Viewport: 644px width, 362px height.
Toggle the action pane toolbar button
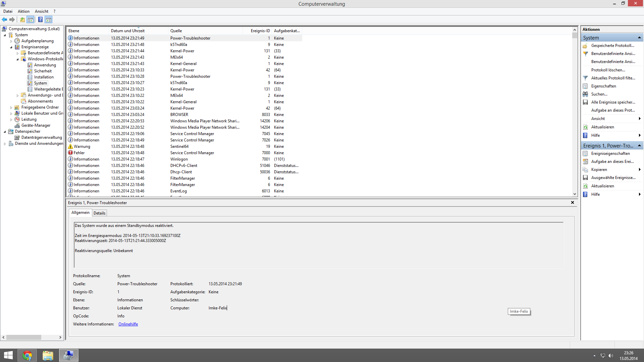coord(49,19)
